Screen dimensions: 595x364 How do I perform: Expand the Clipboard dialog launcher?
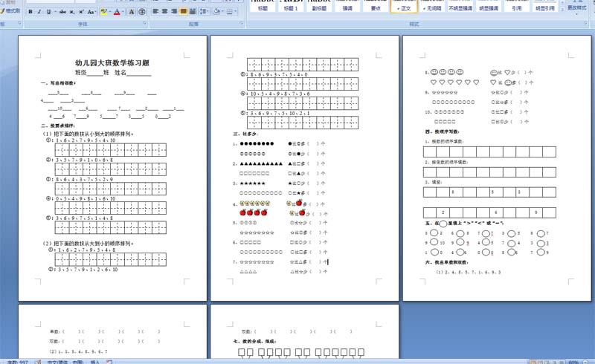[x=19, y=24]
